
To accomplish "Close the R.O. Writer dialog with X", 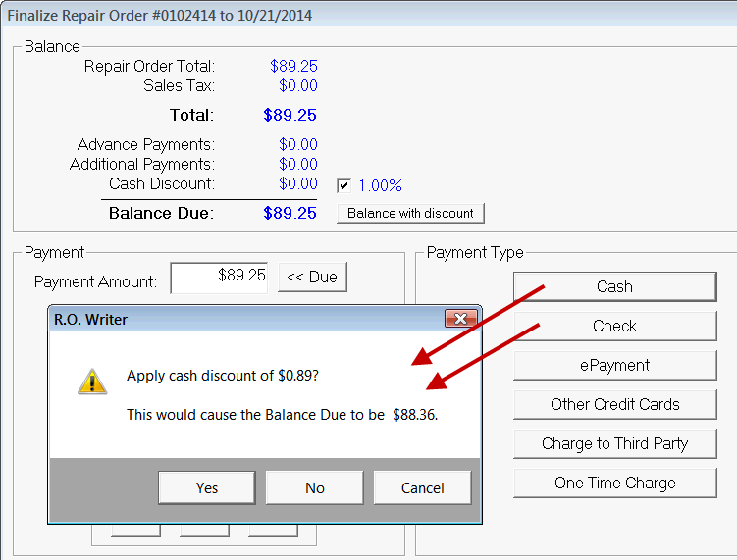I will click(x=460, y=319).
